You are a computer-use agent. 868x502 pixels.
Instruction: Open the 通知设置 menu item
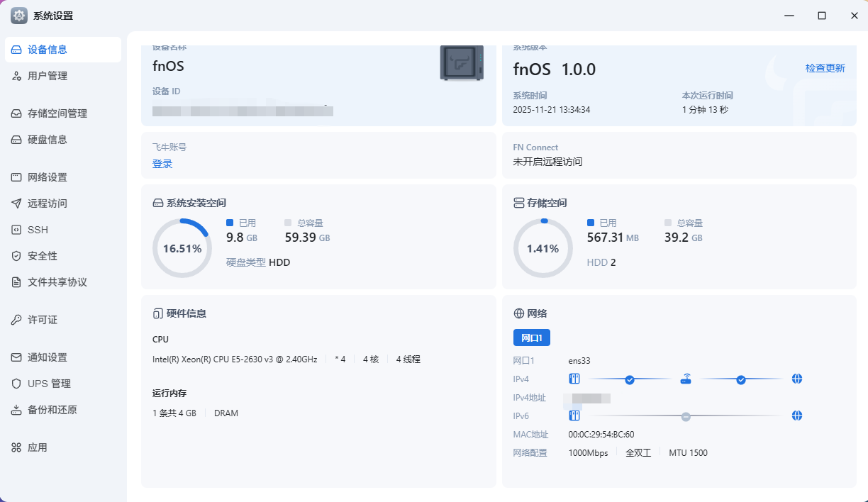click(x=47, y=357)
